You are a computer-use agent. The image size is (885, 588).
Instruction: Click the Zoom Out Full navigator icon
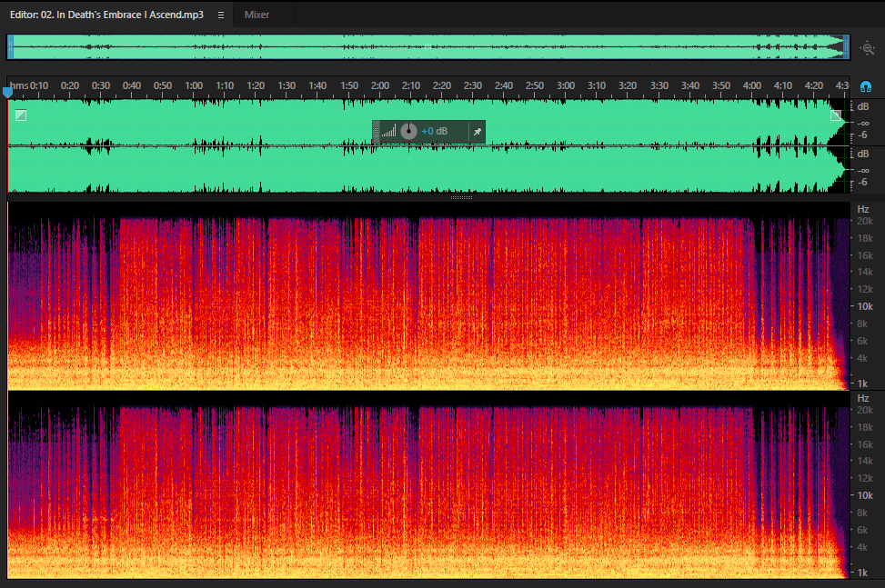pos(868,48)
